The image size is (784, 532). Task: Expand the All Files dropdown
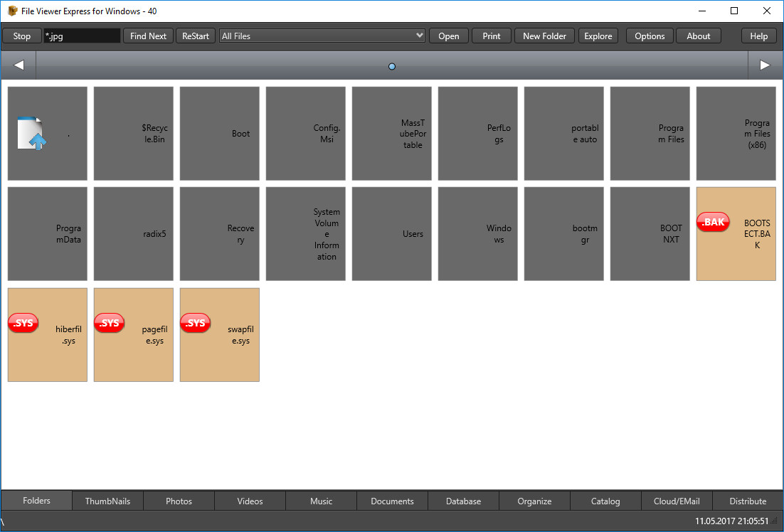click(x=419, y=36)
